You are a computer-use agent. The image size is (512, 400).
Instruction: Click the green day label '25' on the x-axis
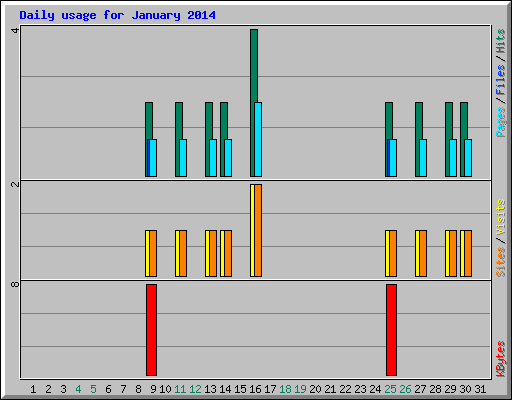[390, 389]
